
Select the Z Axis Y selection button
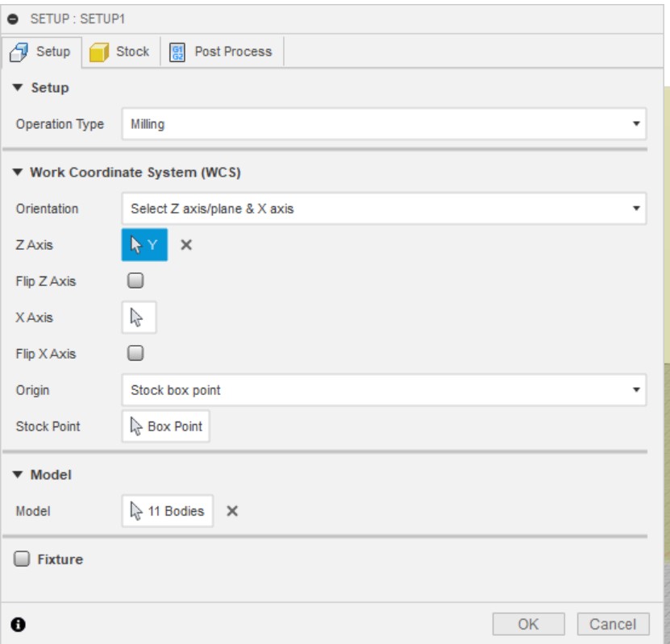144,245
